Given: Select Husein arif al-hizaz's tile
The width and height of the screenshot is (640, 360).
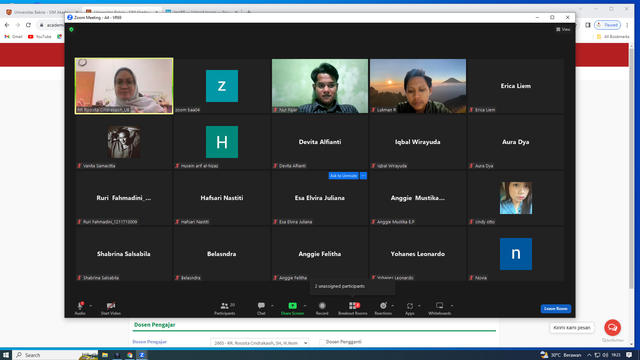Looking at the screenshot, I should coord(222,142).
